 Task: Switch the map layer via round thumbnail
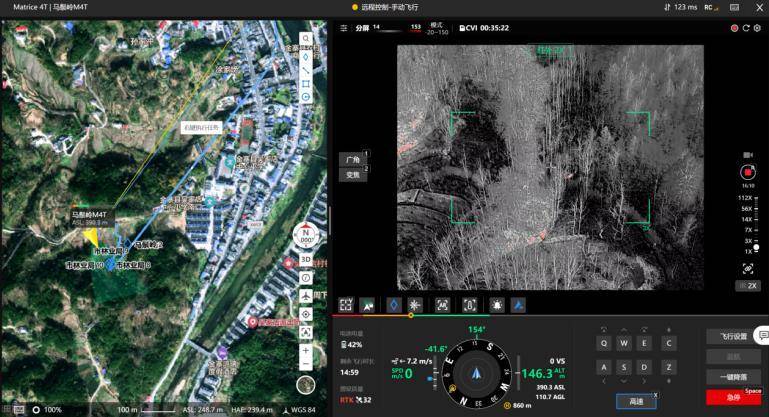(x=306, y=386)
